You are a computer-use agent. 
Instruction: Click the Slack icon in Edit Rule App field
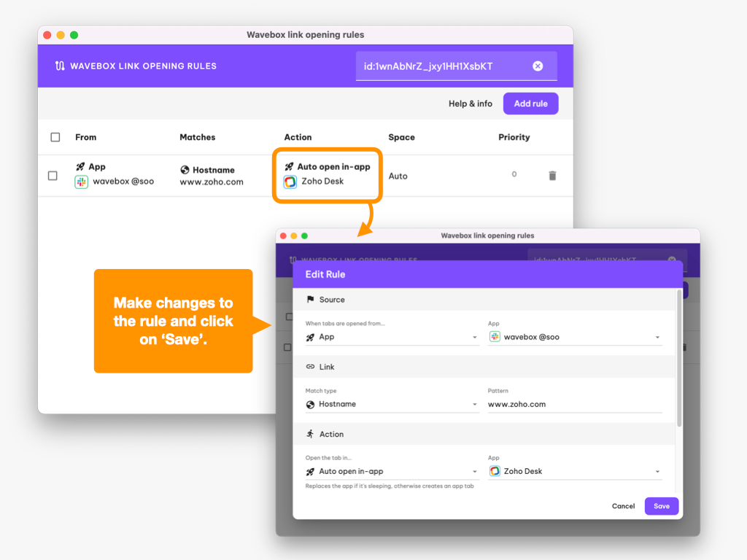click(495, 337)
